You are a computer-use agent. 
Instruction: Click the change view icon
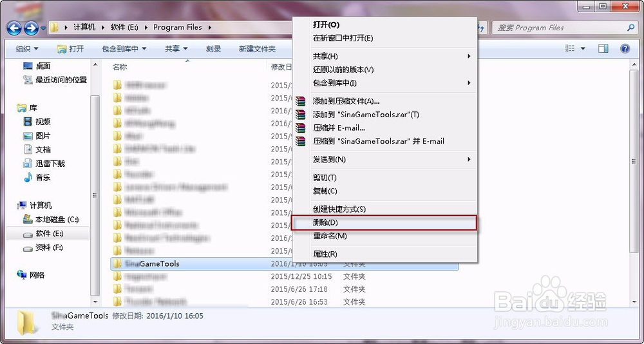570,49
